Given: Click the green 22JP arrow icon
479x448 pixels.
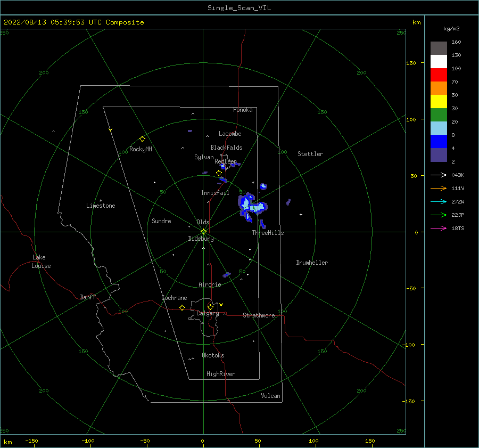Looking at the screenshot, I should (x=439, y=215).
